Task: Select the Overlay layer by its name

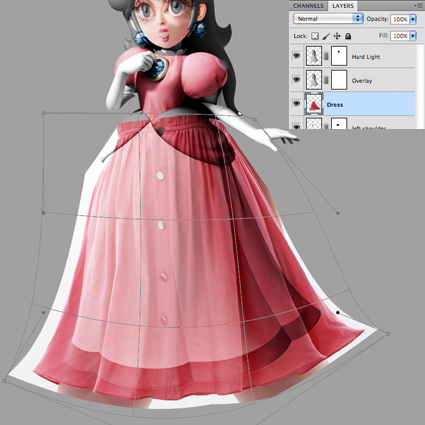Action: [362, 81]
